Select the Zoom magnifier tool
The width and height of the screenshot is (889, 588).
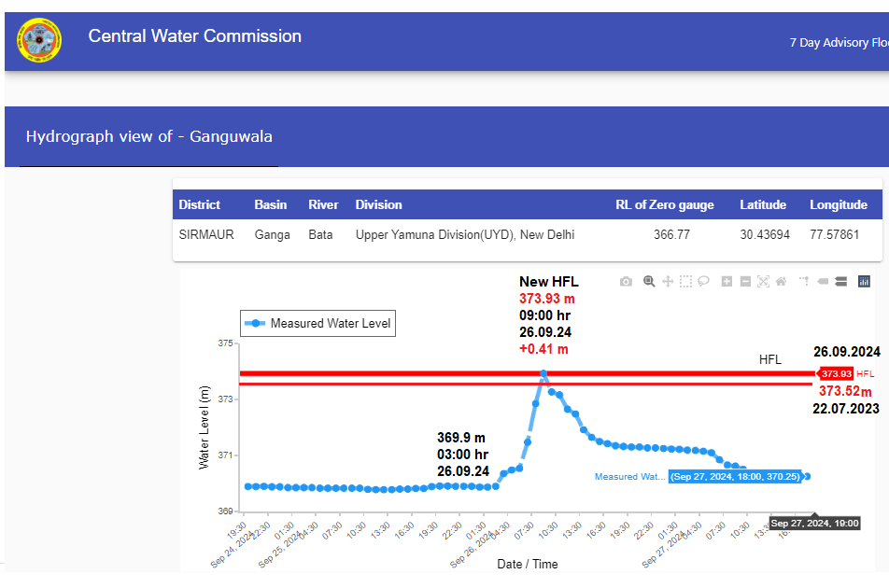click(x=648, y=282)
